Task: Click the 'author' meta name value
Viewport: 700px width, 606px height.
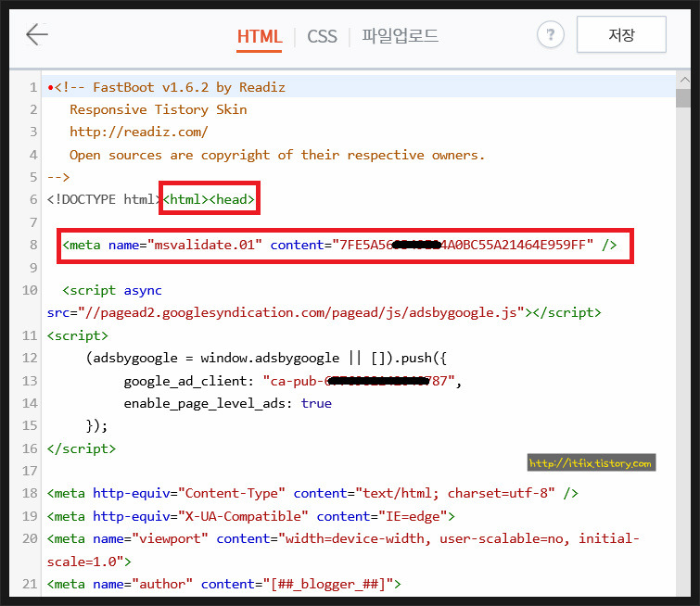Action: tap(162, 584)
